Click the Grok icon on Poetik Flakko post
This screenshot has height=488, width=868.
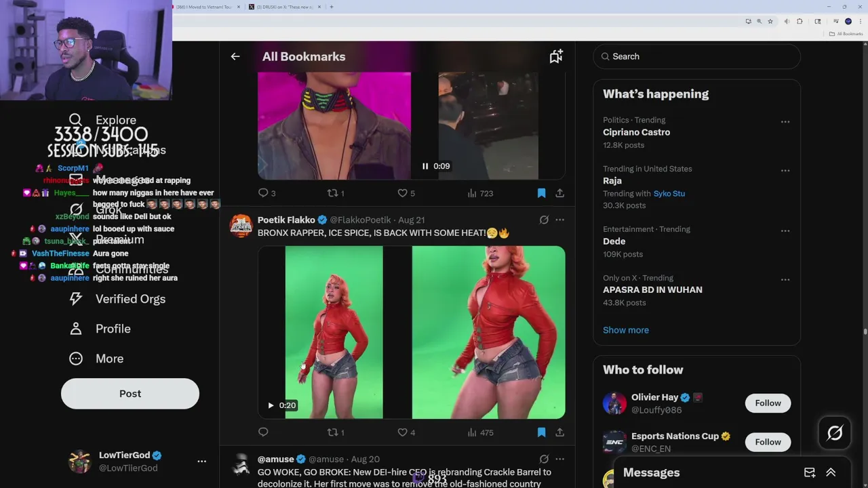[x=544, y=220]
